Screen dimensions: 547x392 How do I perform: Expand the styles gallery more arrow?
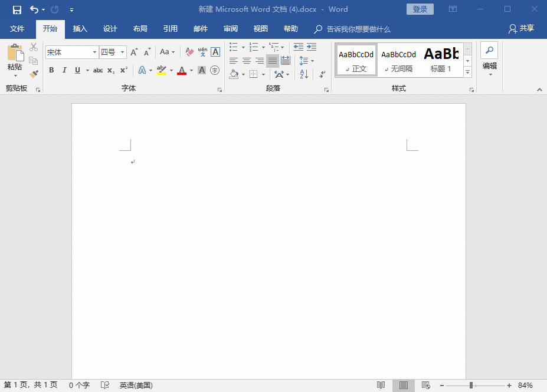[x=467, y=72]
